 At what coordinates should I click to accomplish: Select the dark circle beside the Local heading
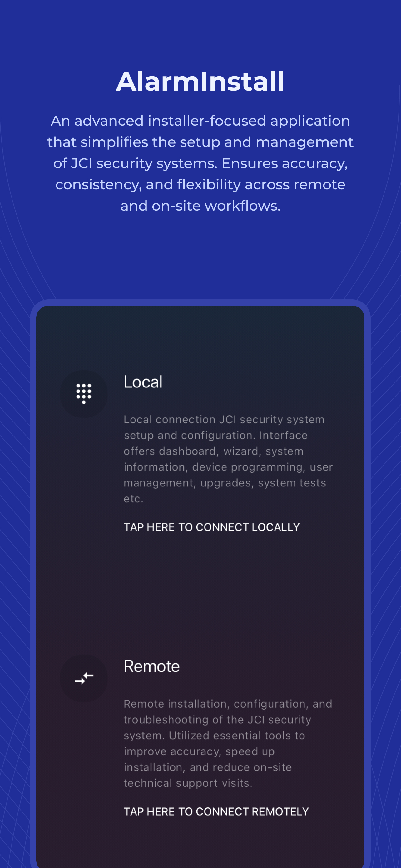pyautogui.click(x=83, y=394)
